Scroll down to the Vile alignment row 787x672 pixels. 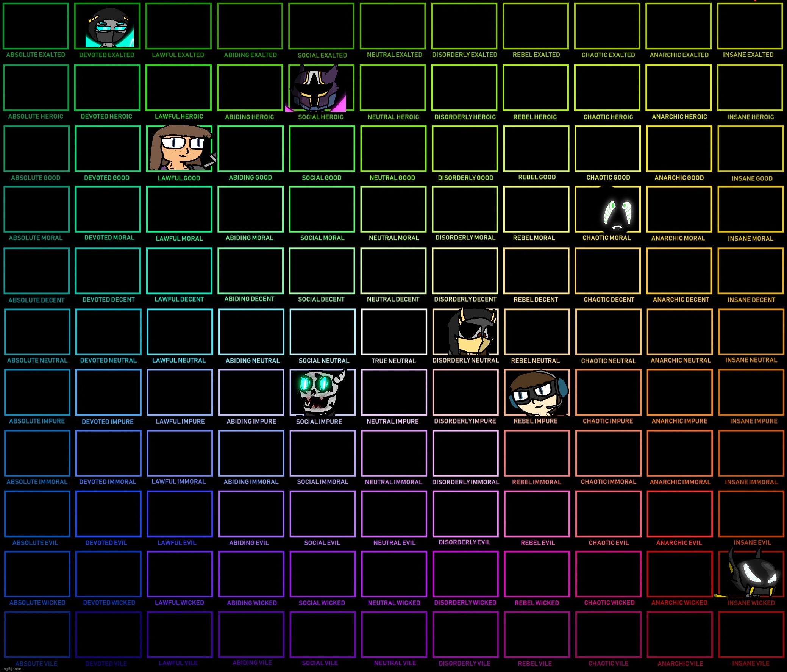[393, 643]
